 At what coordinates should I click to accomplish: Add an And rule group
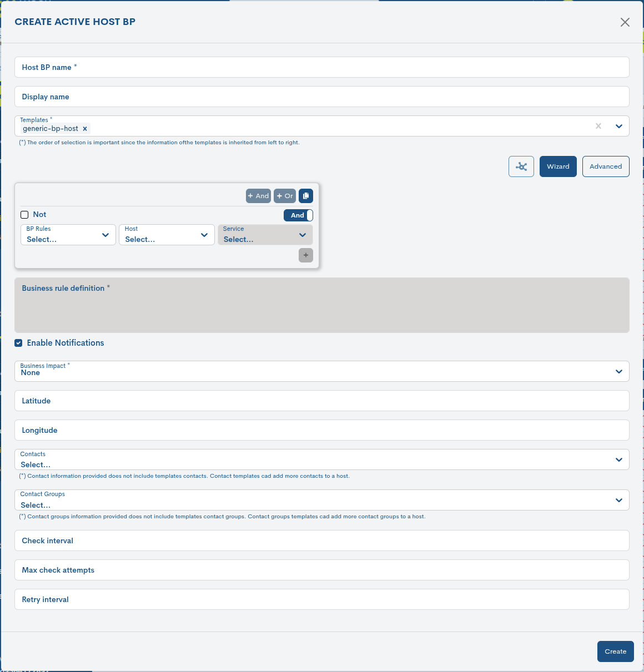(258, 196)
